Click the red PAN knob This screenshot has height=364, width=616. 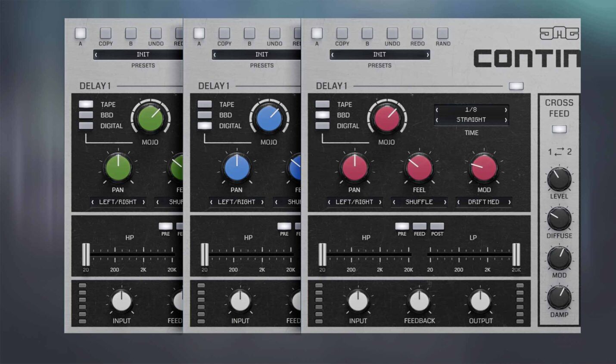[355, 167]
